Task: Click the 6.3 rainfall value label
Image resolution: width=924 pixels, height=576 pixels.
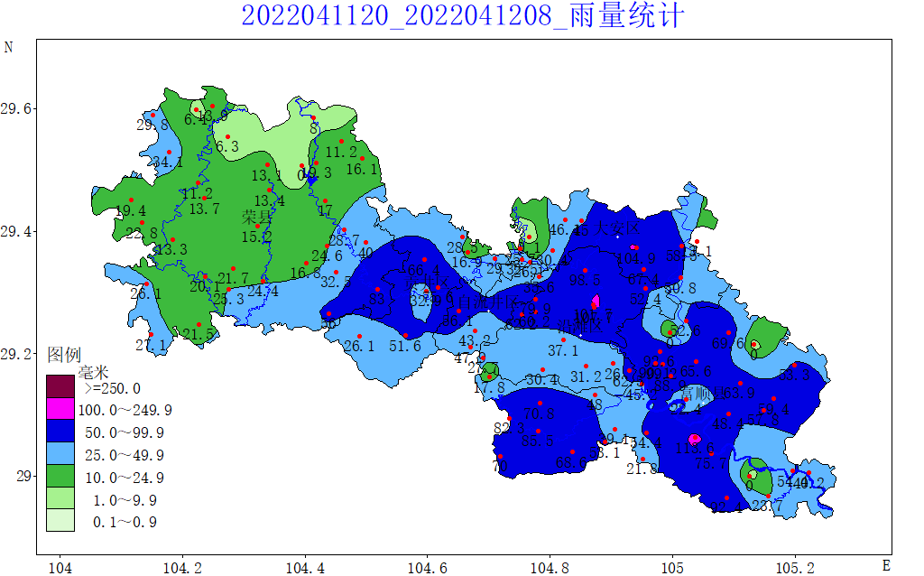Action: pyautogui.click(x=226, y=146)
